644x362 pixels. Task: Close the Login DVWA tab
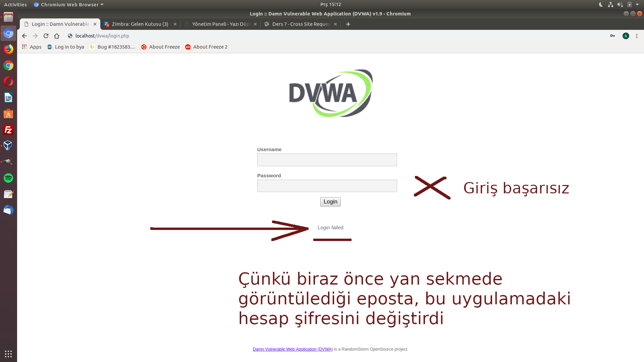(95, 24)
